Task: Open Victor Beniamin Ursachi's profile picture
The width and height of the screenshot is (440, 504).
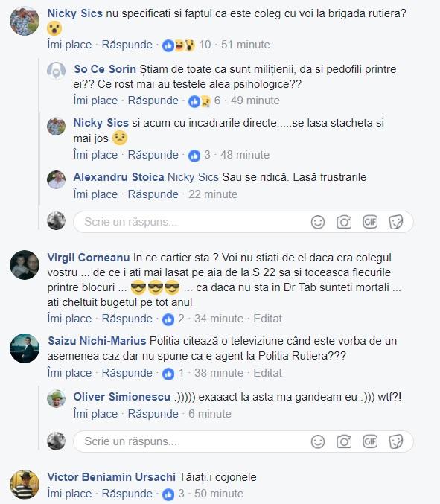Action: [25, 485]
